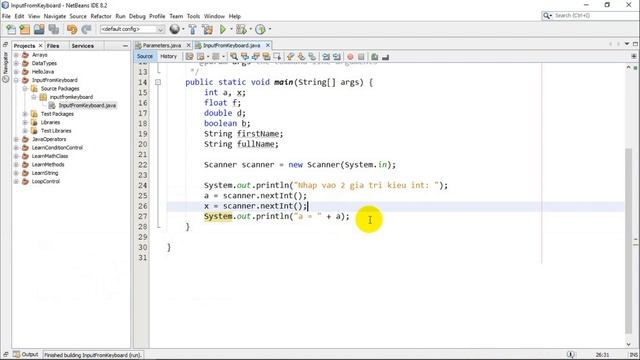
Task: Collapse main method code fold at line 14
Action: pos(158,82)
